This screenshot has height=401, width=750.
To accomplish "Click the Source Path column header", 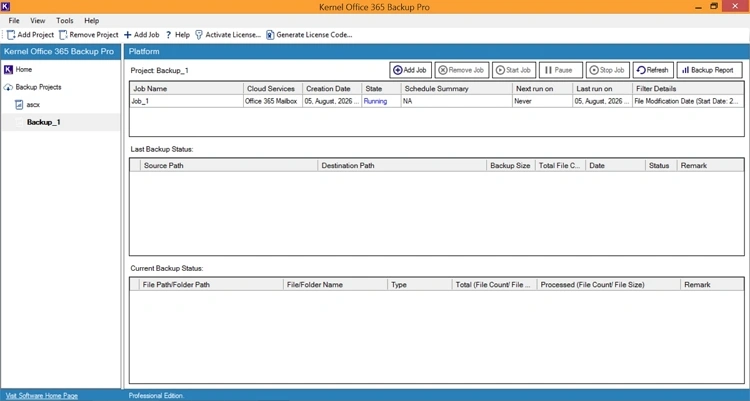I will coord(229,166).
